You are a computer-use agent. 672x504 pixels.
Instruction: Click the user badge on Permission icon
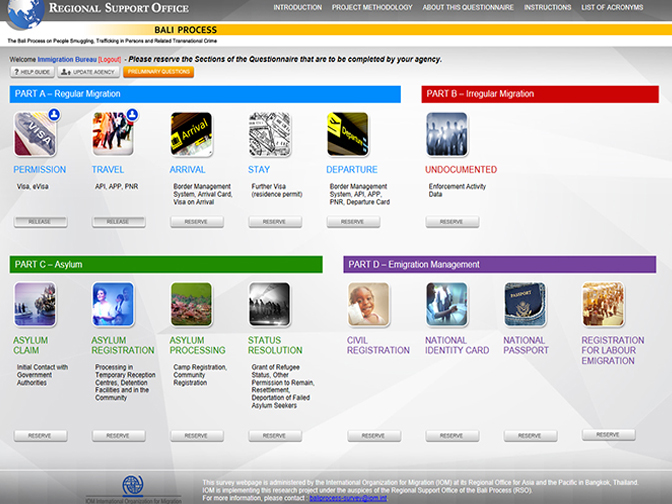pyautogui.click(x=54, y=114)
